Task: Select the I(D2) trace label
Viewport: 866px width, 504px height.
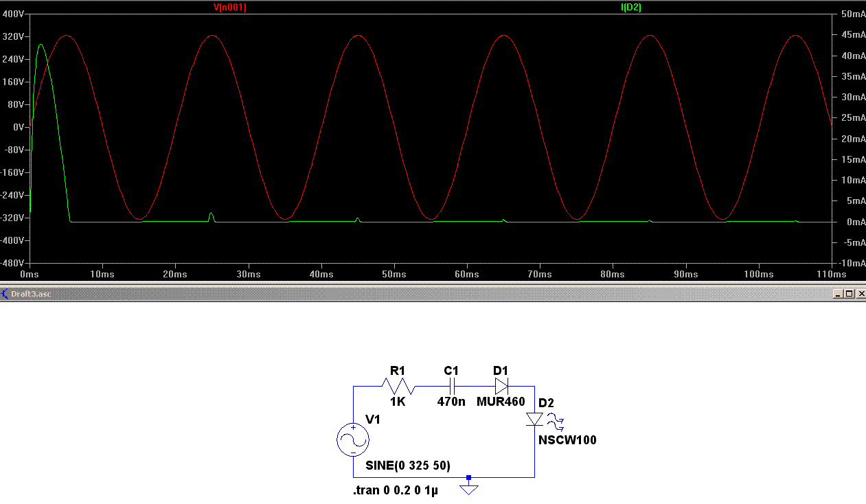Action: [x=631, y=8]
